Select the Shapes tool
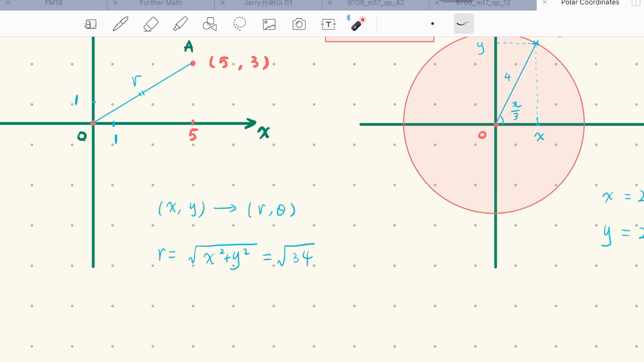 point(210,24)
